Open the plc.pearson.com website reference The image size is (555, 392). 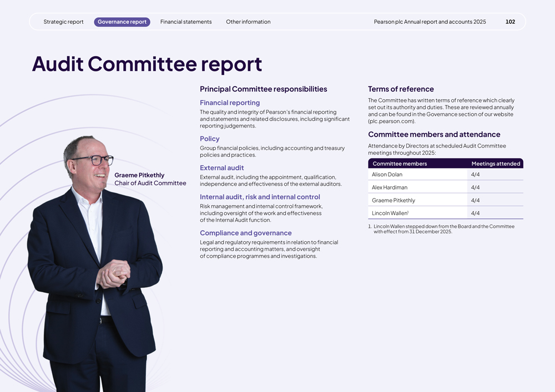[391, 121]
